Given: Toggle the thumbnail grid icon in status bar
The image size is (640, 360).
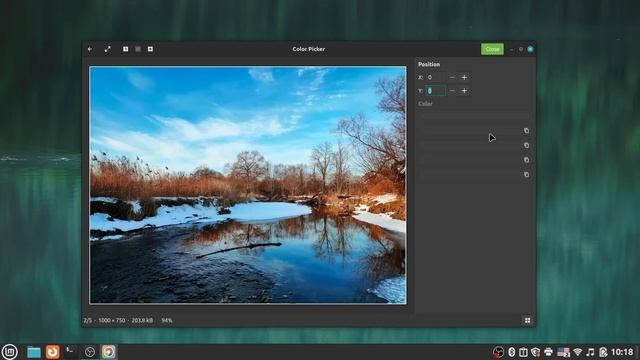Looking at the screenshot, I should click(x=527, y=320).
